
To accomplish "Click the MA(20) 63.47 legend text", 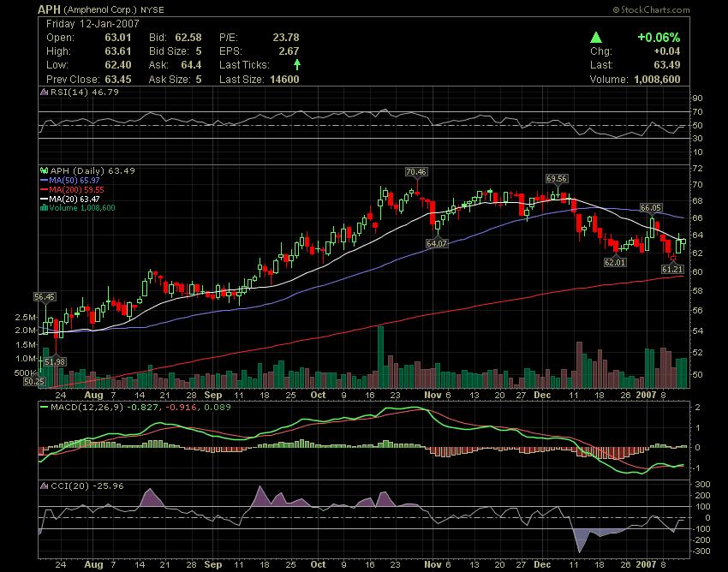I will click(75, 199).
